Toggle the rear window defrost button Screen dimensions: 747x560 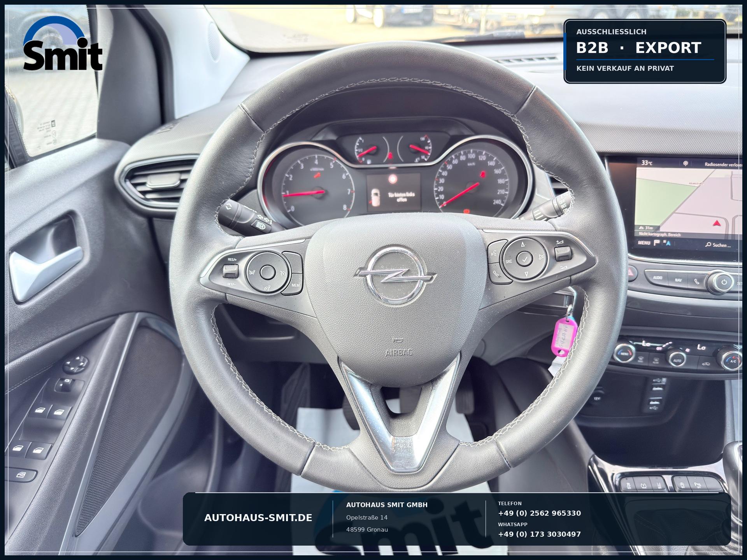pyautogui.click(x=656, y=362)
